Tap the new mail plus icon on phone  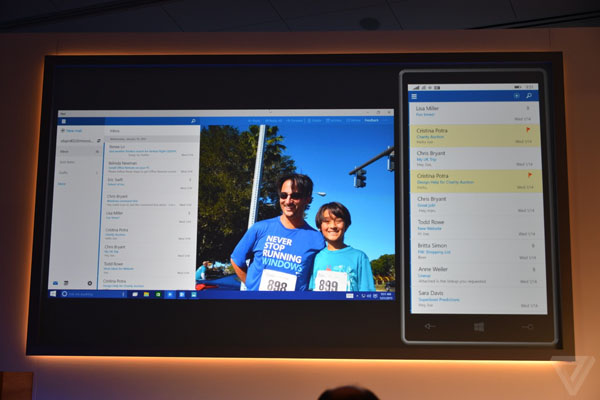pyautogui.click(x=517, y=96)
